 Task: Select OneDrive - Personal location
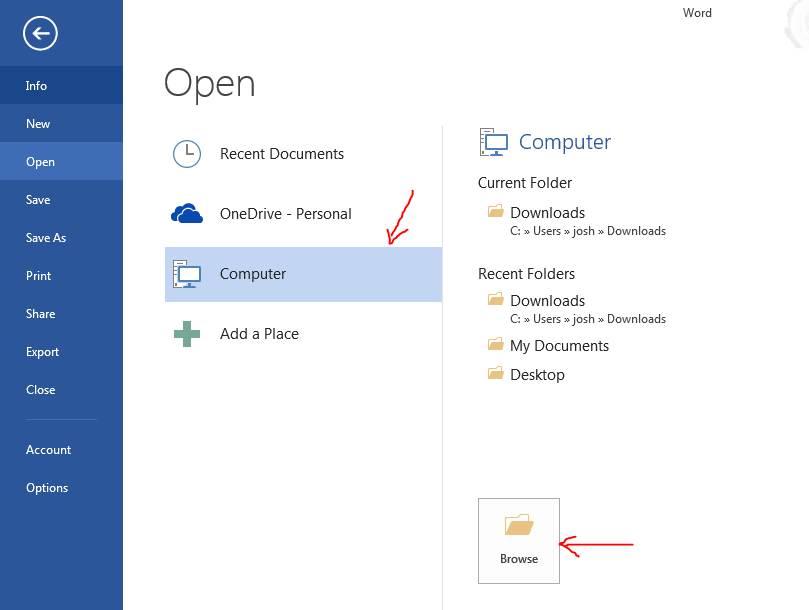tap(303, 214)
